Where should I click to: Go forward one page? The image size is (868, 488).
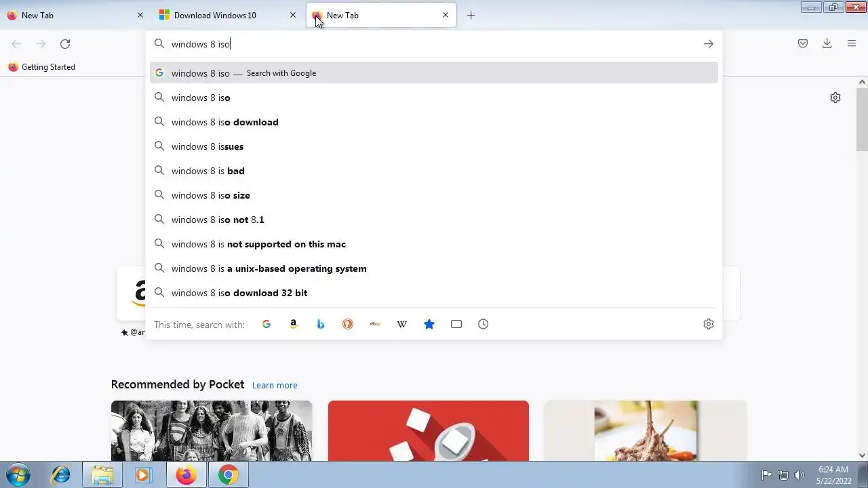[41, 44]
